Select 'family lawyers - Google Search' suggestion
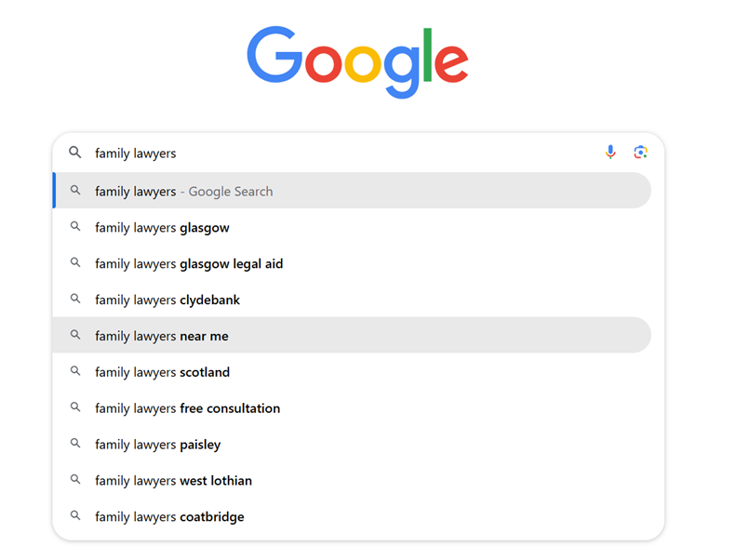 coord(352,191)
